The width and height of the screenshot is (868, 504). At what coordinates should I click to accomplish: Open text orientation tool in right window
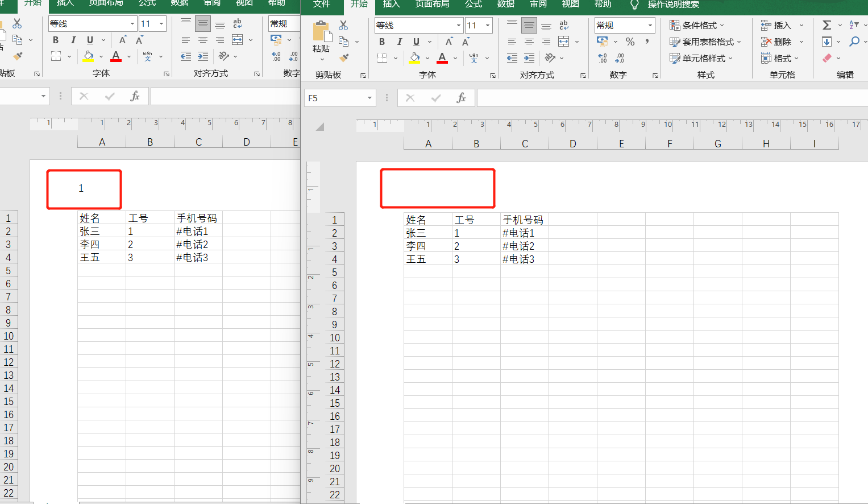pos(550,58)
